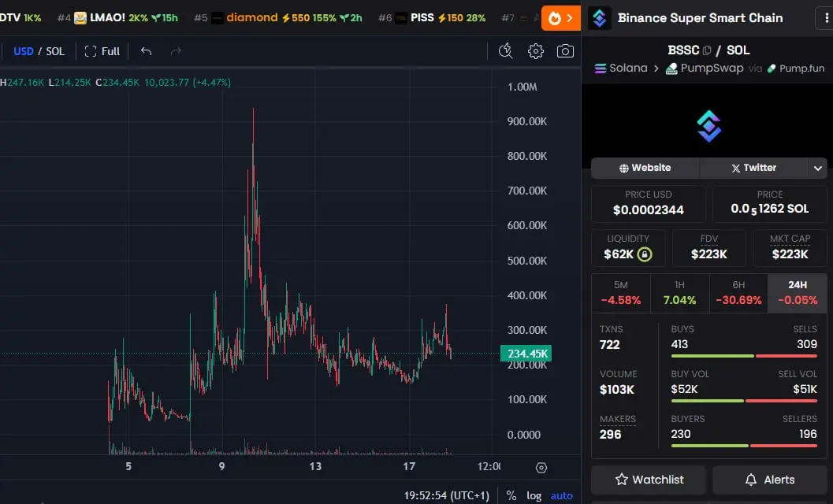The height and width of the screenshot is (504, 833).
Task: Switch chart pricing to USD
Action: pos(24,51)
